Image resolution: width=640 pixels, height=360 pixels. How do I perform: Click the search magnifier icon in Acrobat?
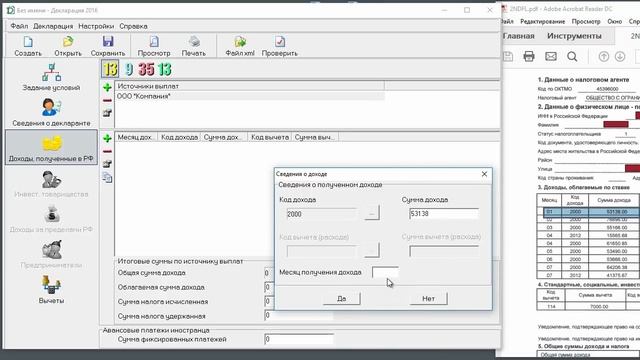pos(572,56)
